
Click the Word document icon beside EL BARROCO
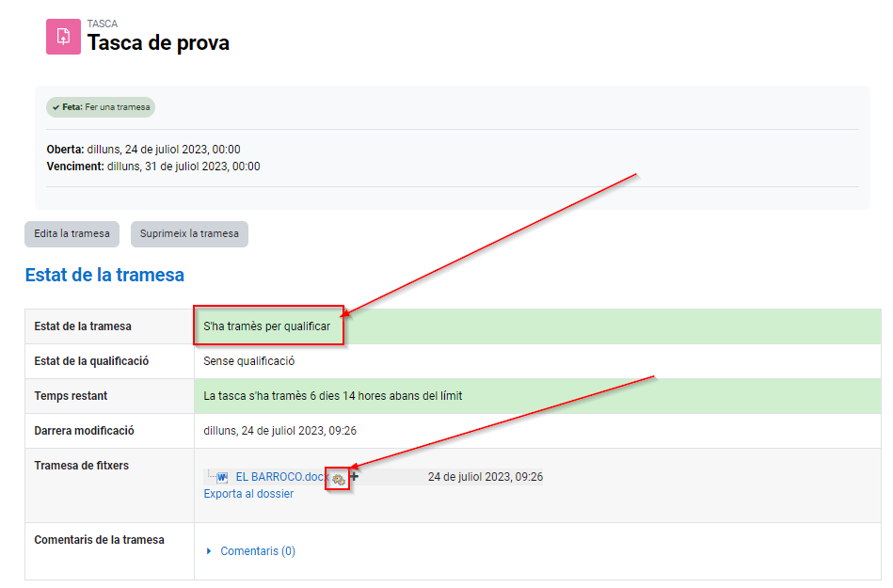click(222, 477)
